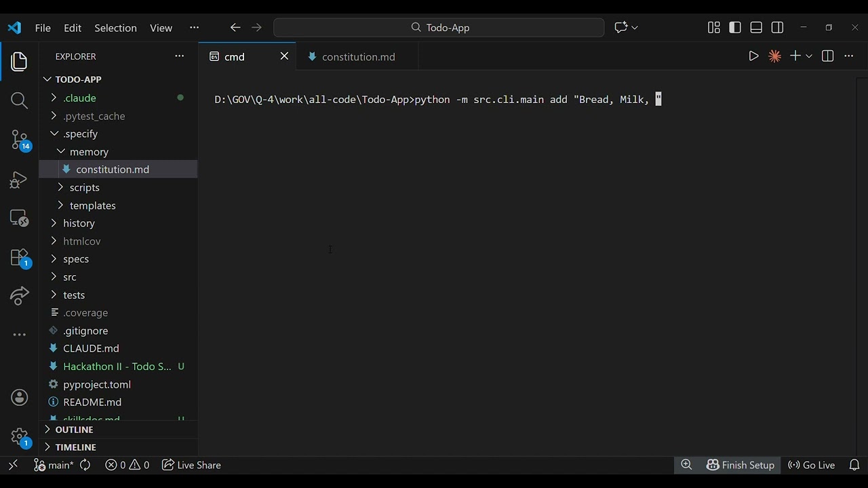The height and width of the screenshot is (488, 868).
Task: Click the main* branch indicator
Action: [54, 465]
